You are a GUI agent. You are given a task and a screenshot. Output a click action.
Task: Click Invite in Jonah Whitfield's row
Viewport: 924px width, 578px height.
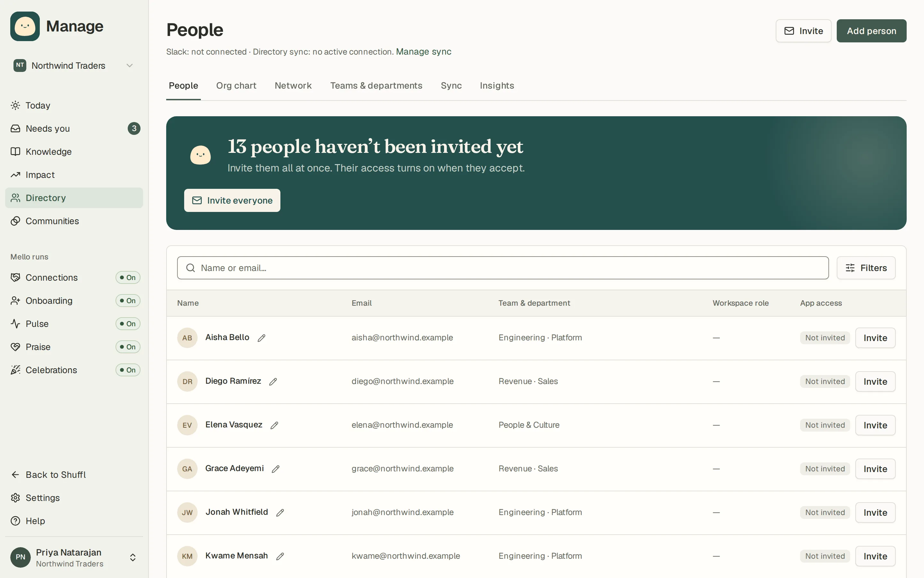coord(875,512)
